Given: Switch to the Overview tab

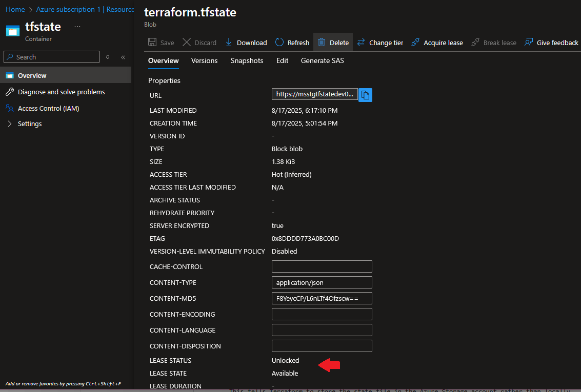Looking at the screenshot, I should tap(164, 60).
